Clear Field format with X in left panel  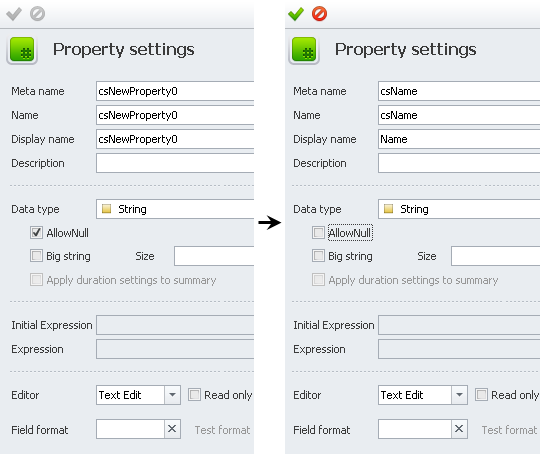(x=172, y=429)
